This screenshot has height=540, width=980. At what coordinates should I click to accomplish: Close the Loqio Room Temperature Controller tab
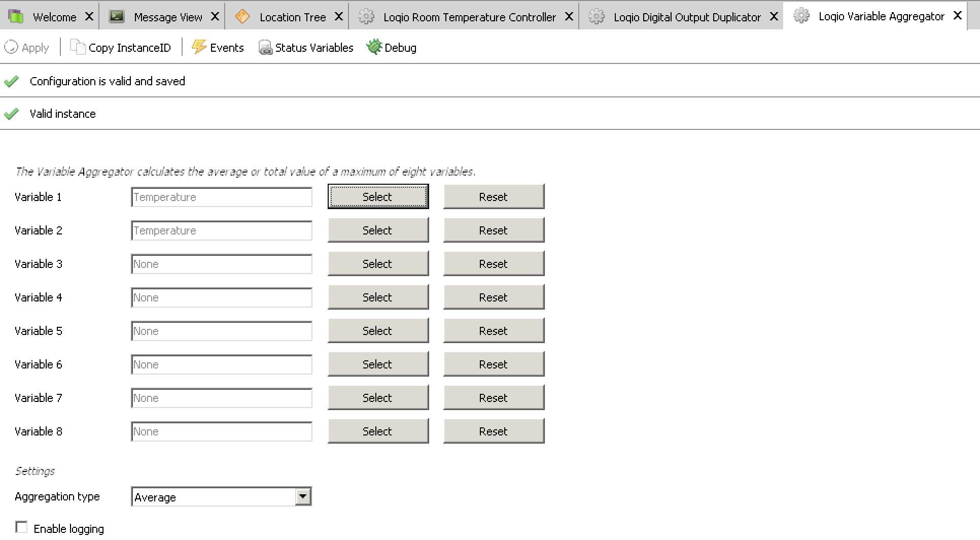point(569,17)
